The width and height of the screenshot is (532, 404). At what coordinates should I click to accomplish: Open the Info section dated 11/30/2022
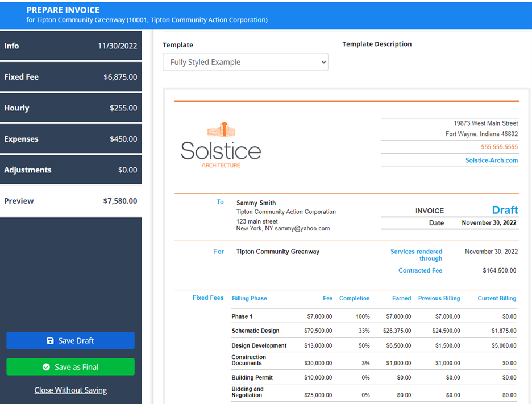click(x=71, y=46)
